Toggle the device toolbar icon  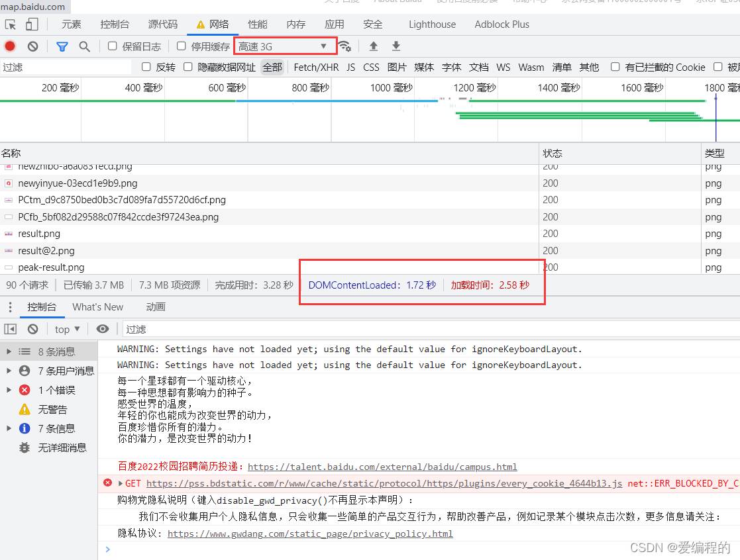(32, 24)
